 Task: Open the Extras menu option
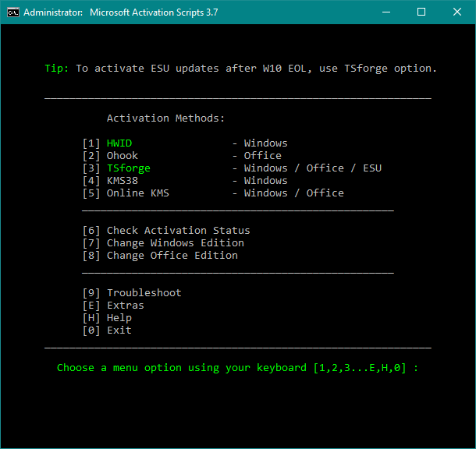coord(125,306)
